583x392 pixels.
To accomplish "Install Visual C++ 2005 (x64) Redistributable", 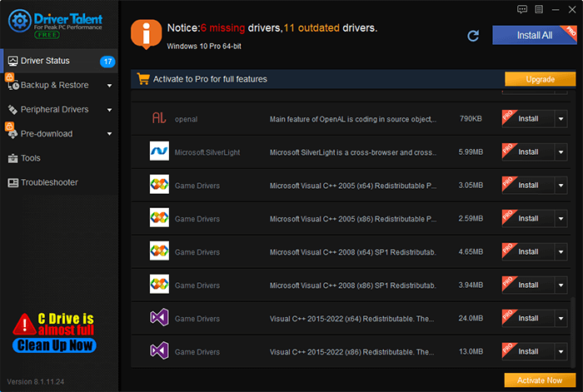I will coord(528,186).
